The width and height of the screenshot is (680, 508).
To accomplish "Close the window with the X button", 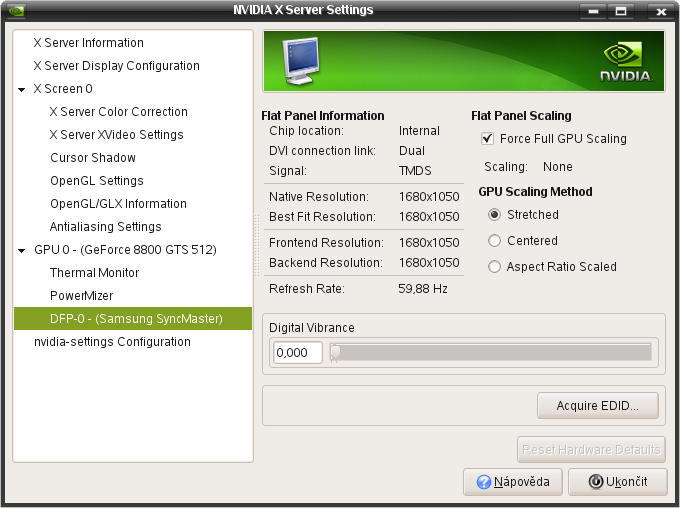I will 661,11.
